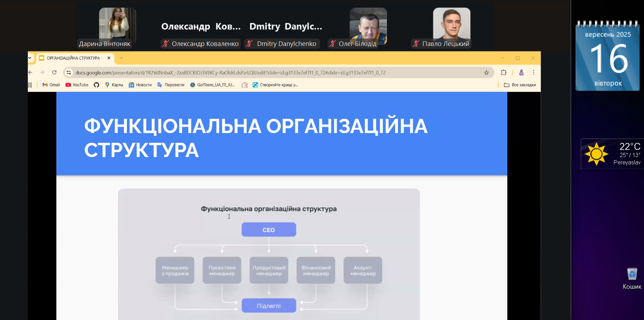
Task: Open the Chrome profile avatar
Action: [x=521, y=72]
